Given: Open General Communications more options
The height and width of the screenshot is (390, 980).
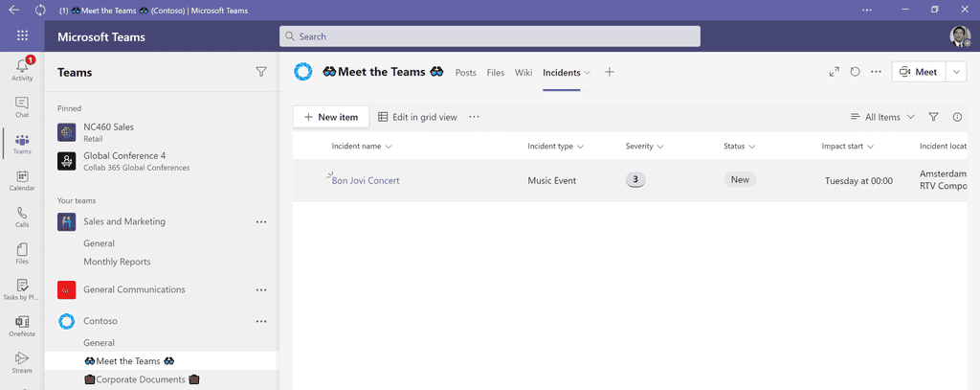Looking at the screenshot, I should 261,289.
